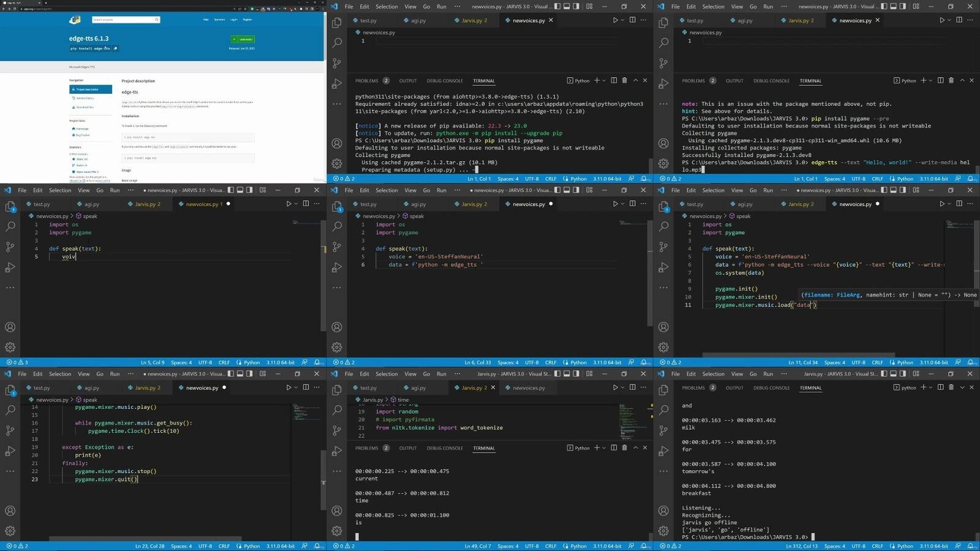Split editor right in Ln 6, Col 33 window
Viewport: 980px width, 551px height.
pos(632,204)
